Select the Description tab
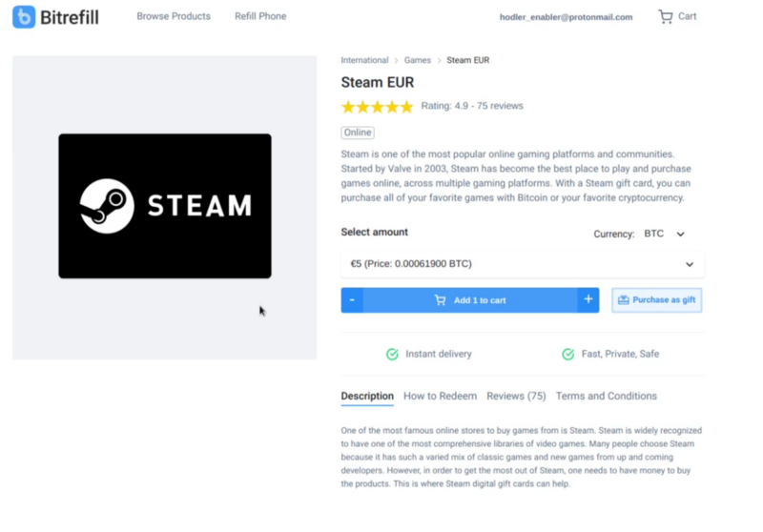This screenshot has height=532, width=763. coord(367,396)
